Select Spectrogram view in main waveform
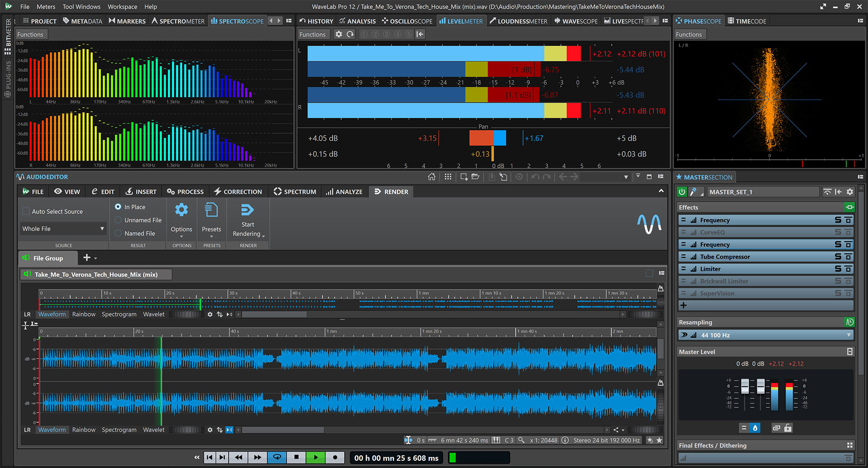Viewport: 868px width, 468px height. [119, 430]
